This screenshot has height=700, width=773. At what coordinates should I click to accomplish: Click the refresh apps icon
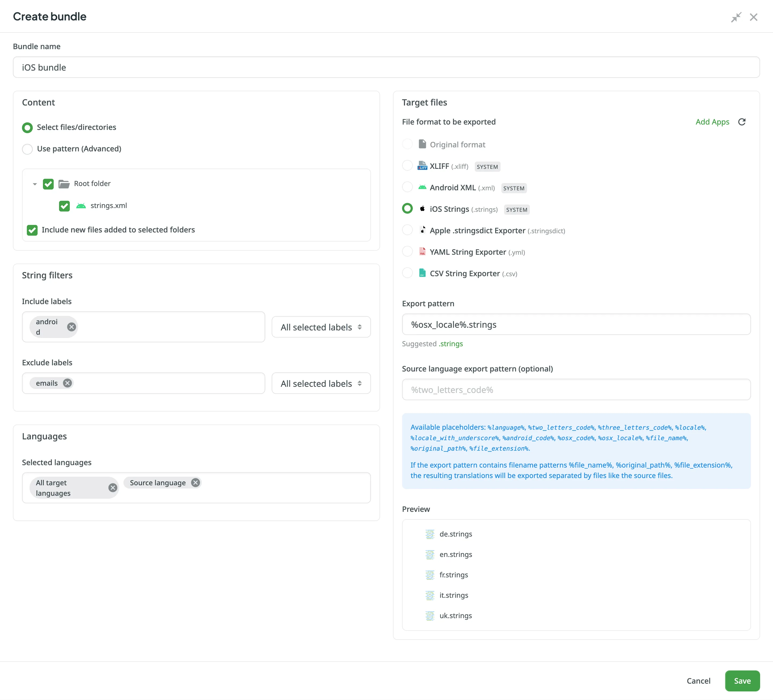tap(742, 122)
